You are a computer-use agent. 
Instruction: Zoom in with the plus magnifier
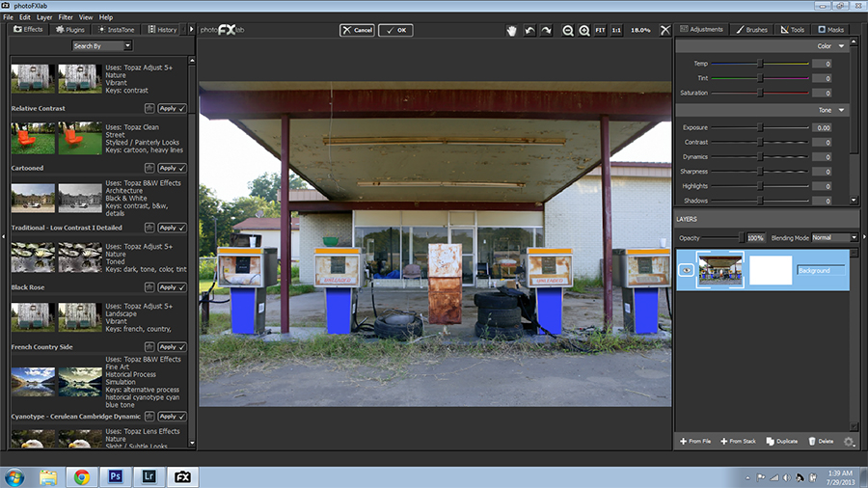click(584, 30)
